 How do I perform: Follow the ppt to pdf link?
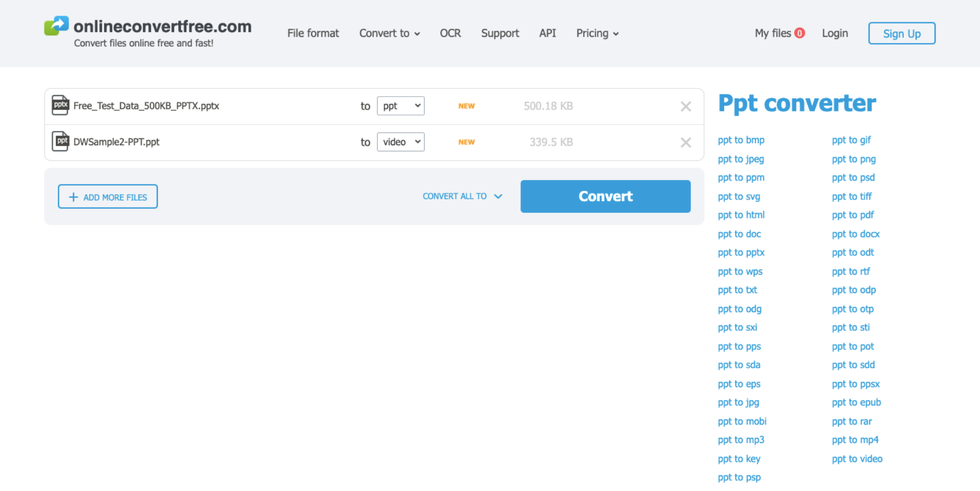coord(852,215)
